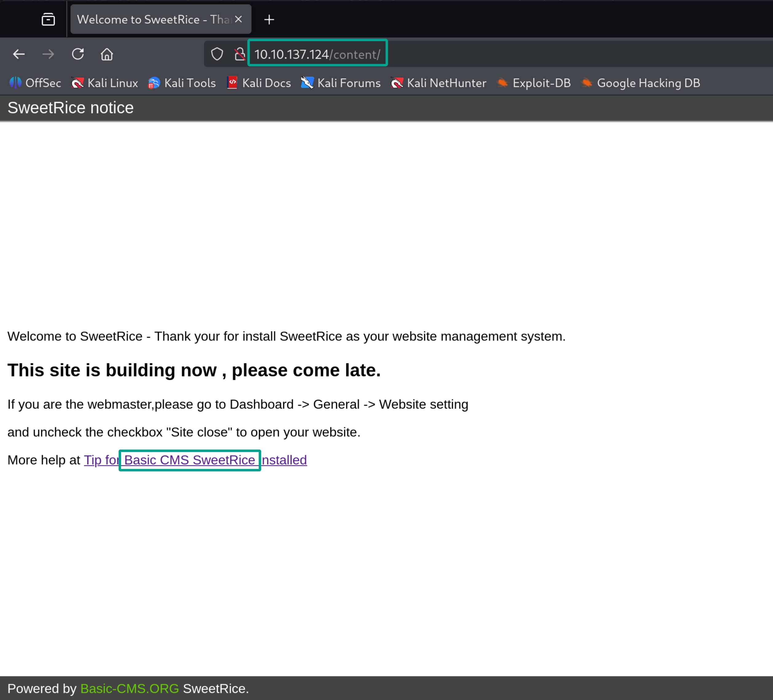Follow the Tip for Basic CMS SweetRice installed link
This screenshot has width=773, height=700.
[x=195, y=460]
